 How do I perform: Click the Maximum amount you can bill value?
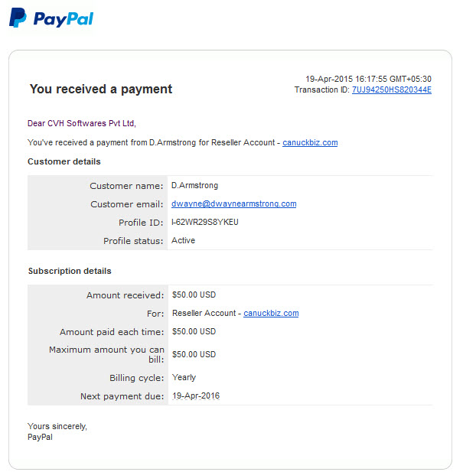click(x=194, y=354)
